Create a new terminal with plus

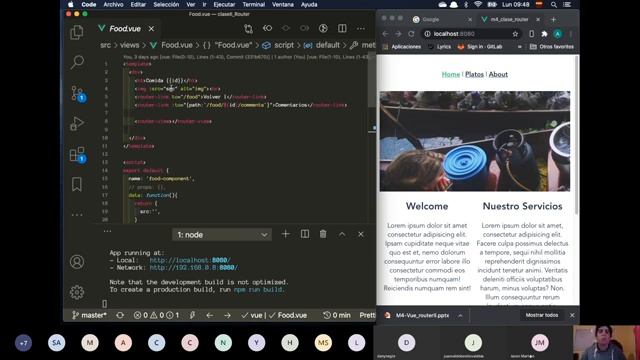[x=285, y=234]
